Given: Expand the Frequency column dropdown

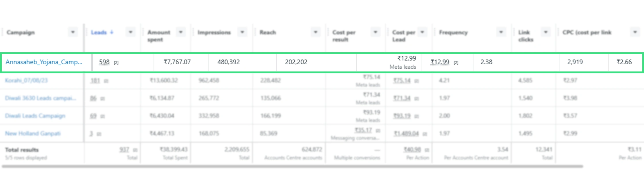Looking at the screenshot, I should click(501, 32).
